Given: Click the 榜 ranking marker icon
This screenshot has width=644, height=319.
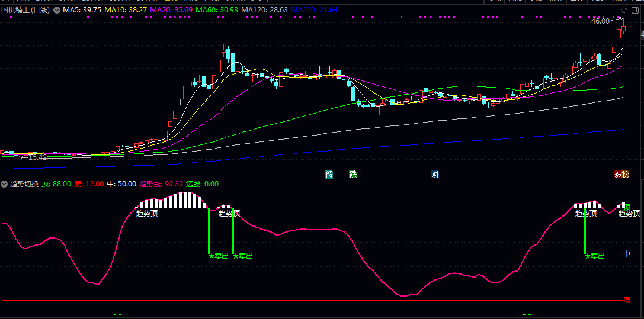Looking at the screenshot, I should [x=626, y=175].
